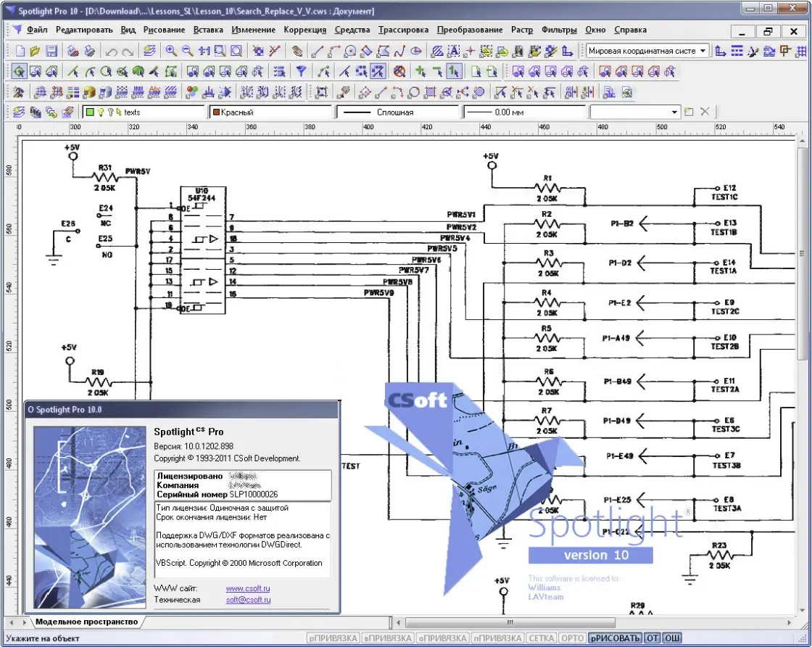Image resolution: width=812 pixels, height=647 pixels.
Task: Zoom out with the minus magnifier icon
Action: (x=188, y=51)
